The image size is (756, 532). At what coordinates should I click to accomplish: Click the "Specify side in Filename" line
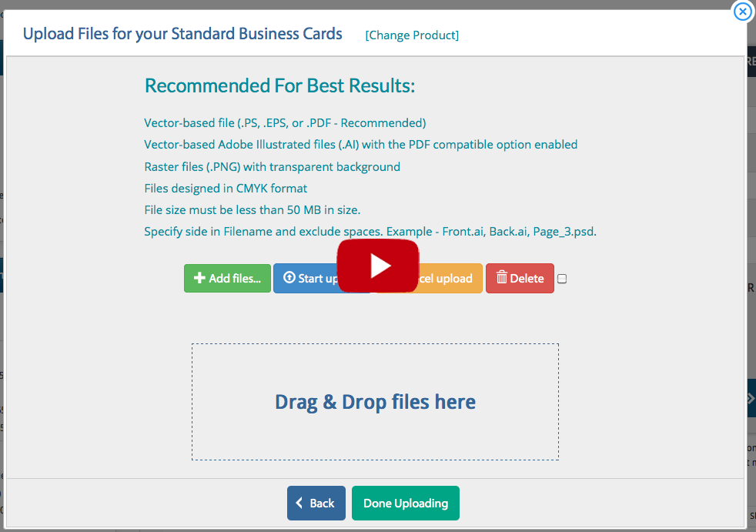pyautogui.click(x=370, y=232)
